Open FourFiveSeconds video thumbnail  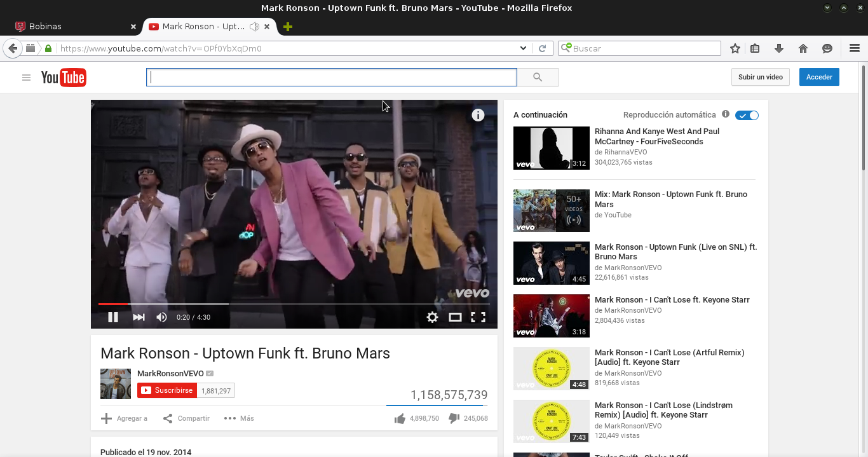(x=552, y=148)
